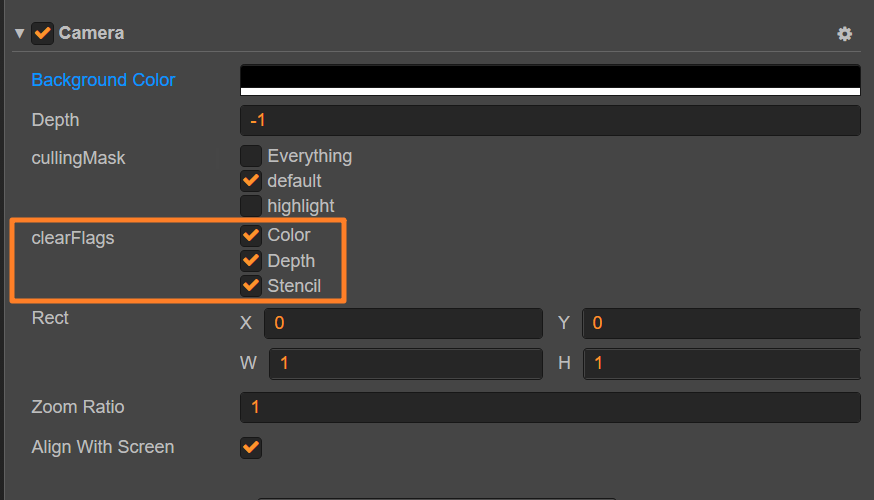Click the Background Color label

(x=103, y=80)
